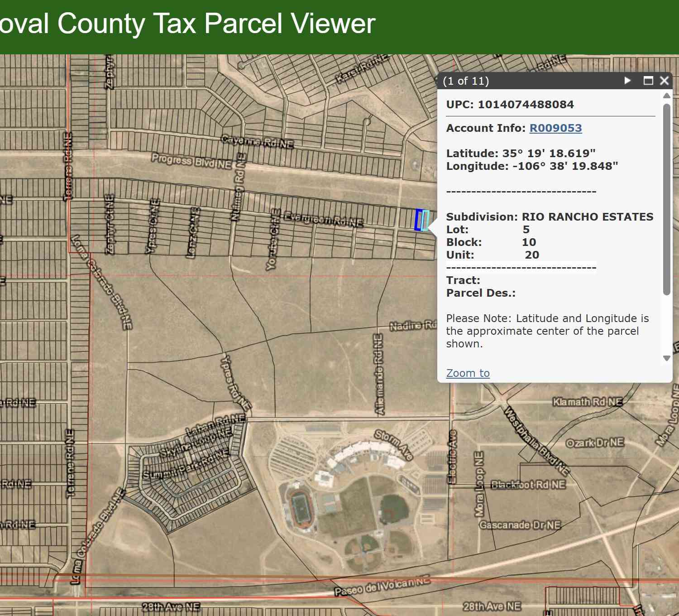Click the Lot: 5 row
This screenshot has width=679, height=616.
tap(488, 230)
